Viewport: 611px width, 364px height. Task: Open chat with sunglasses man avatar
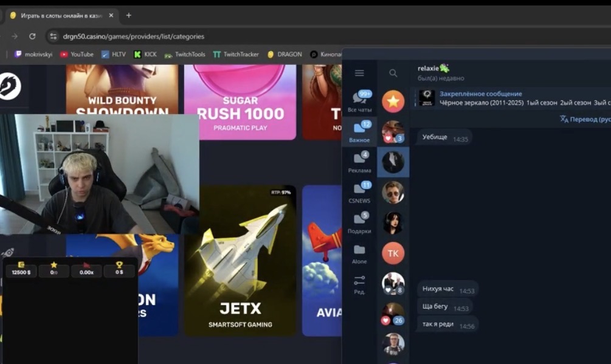click(x=393, y=192)
